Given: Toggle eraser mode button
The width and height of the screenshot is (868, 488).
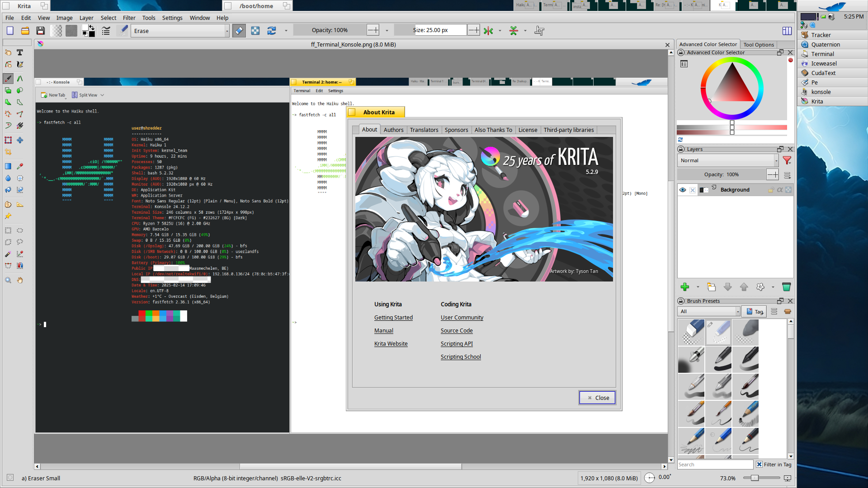Looking at the screenshot, I should [x=239, y=31].
